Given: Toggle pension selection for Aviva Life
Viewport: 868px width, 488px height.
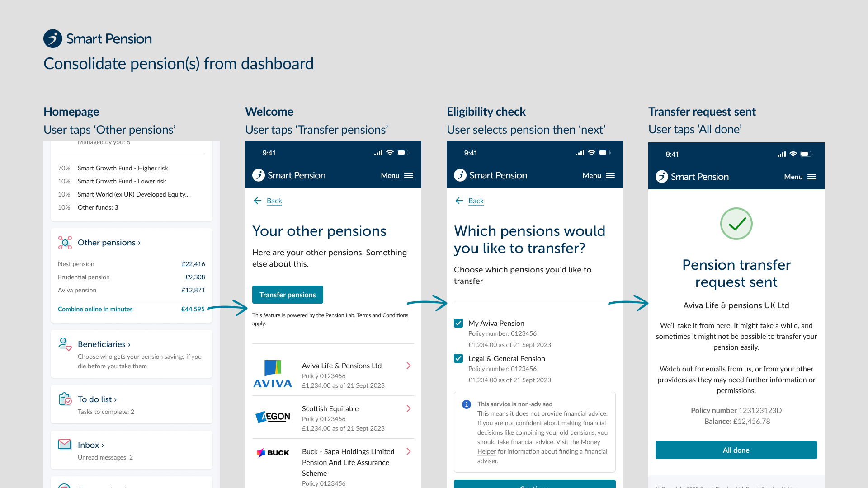Looking at the screenshot, I should click(458, 322).
